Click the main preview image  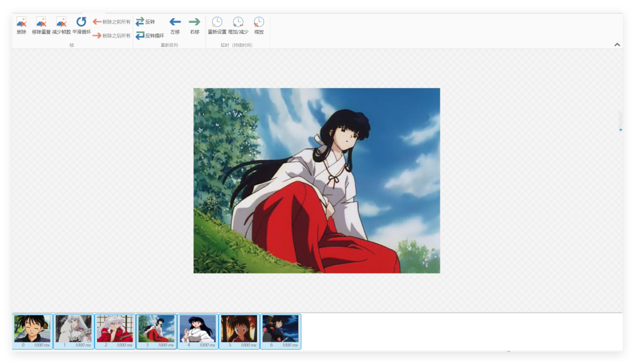click(x=317, y=181)
